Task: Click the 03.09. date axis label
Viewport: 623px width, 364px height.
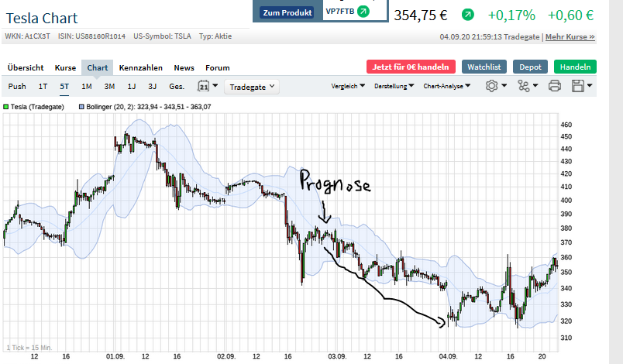Action: point(337,356)
